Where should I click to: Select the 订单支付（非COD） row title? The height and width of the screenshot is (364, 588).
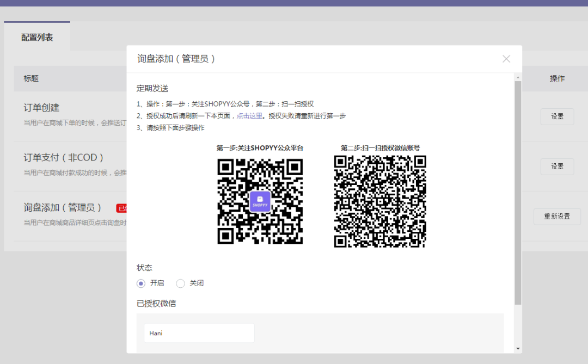pyautogui.click(x=64, y=158)
